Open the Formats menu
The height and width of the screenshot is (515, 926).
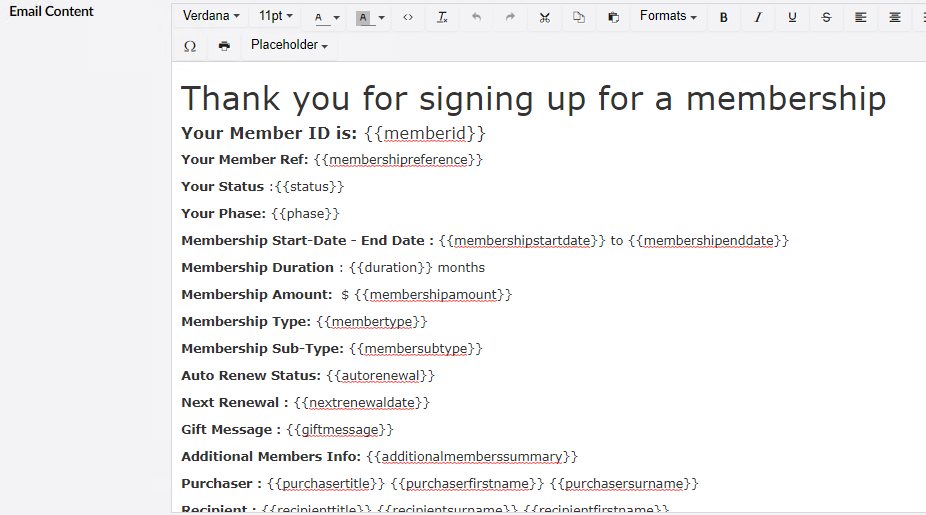click(x=668, y=17)
